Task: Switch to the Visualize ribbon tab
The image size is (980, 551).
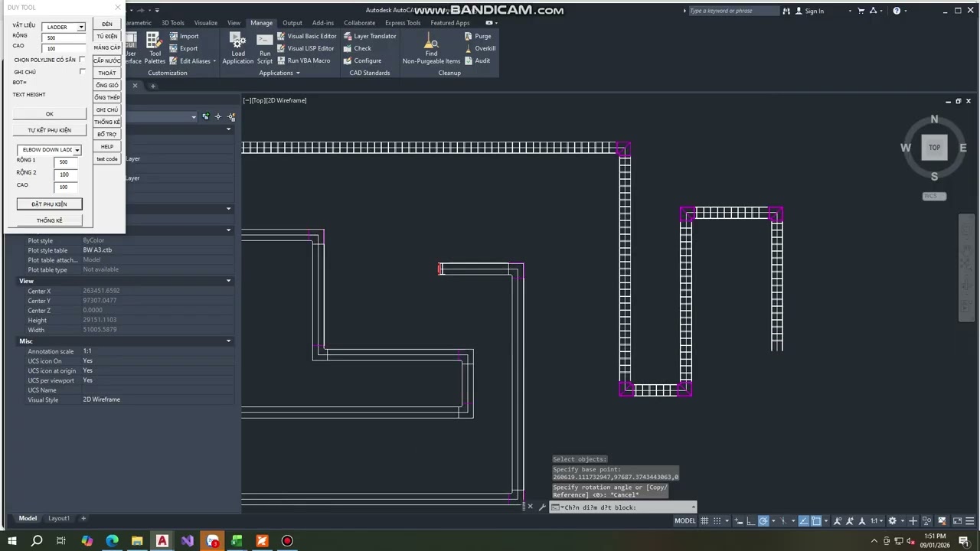Action: 205,23
